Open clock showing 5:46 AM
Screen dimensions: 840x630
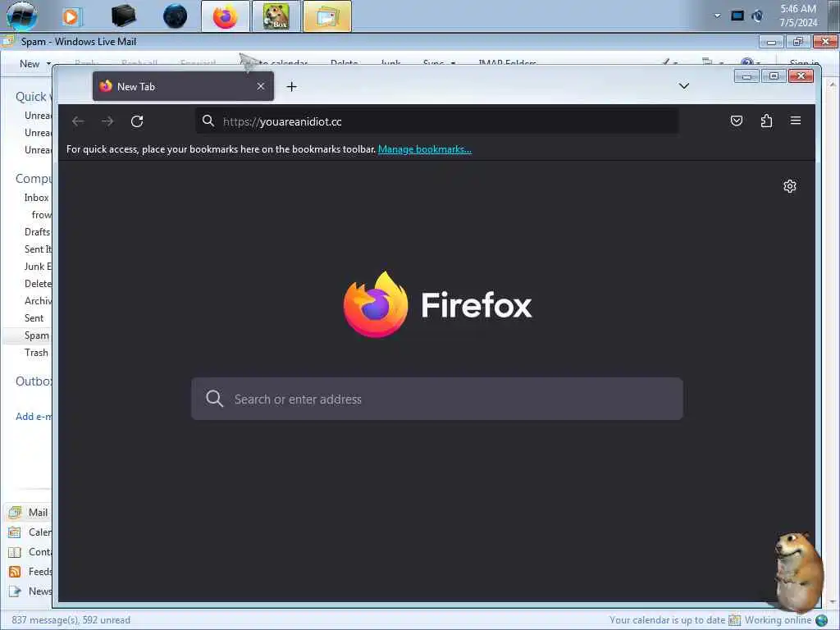[x=798, y=16]
